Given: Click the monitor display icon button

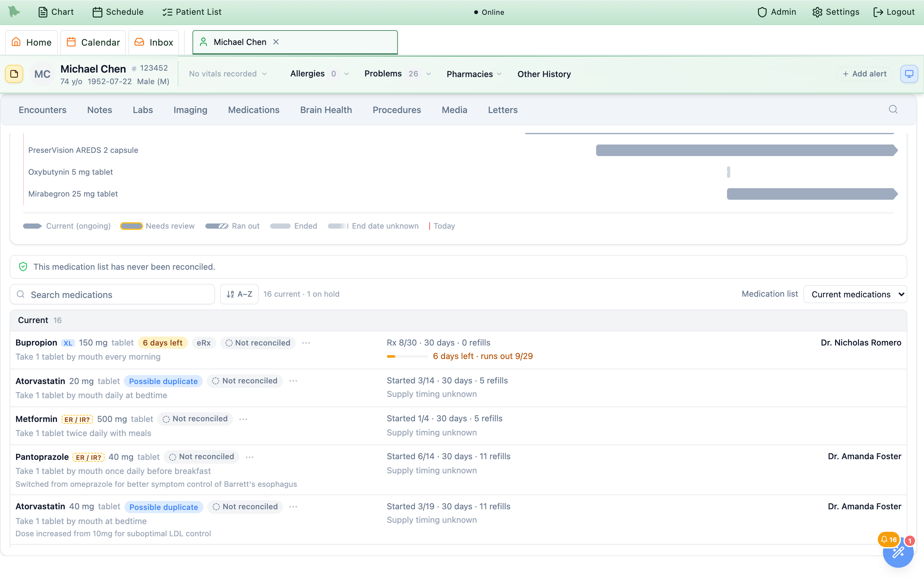Looking at the screenshot, I should 909,74.
